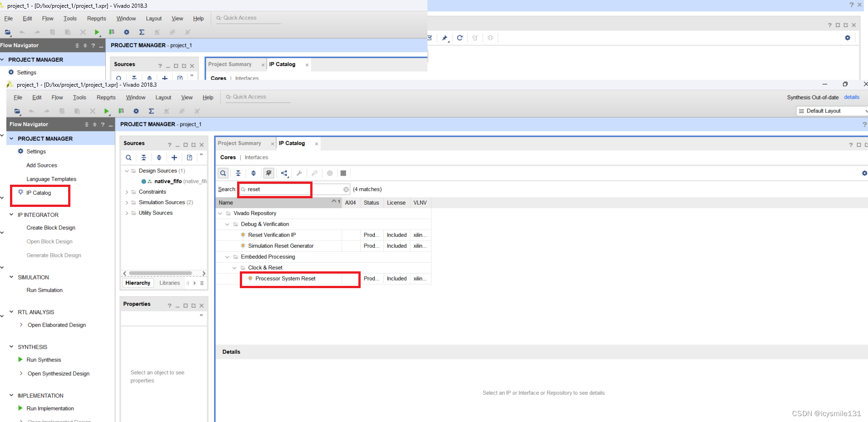Collapse the Vivado Repository node
868x422 pixels.
pos(220,213)
